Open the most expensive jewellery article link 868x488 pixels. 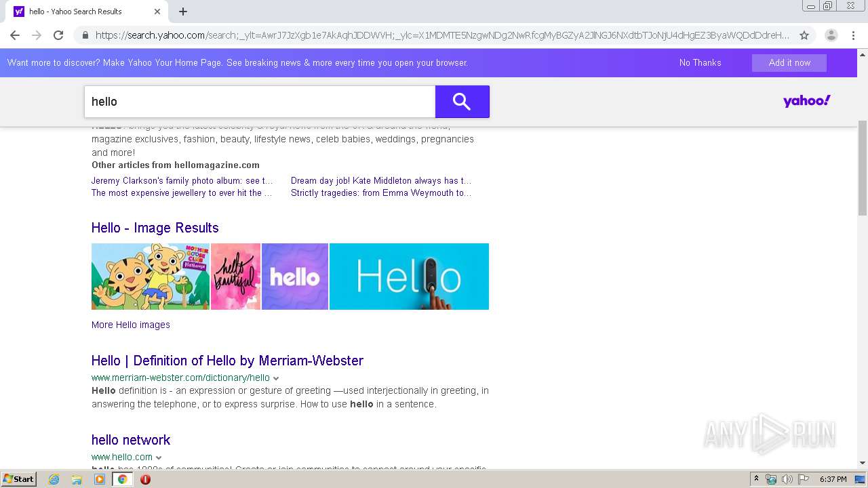(x=182, y=192)
